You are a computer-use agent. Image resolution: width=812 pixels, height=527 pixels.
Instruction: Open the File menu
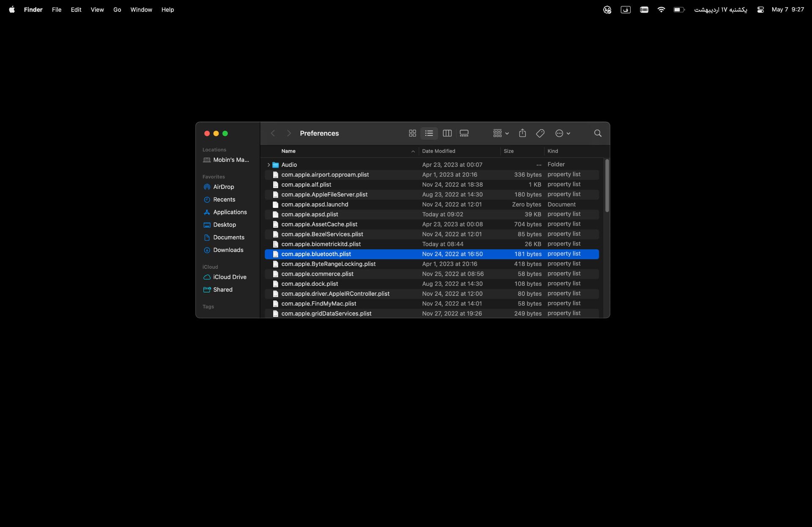click(x=57, y=9)
